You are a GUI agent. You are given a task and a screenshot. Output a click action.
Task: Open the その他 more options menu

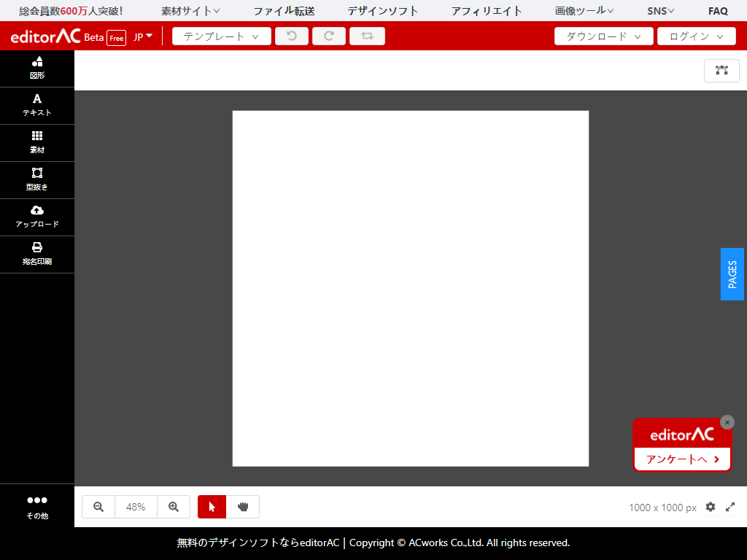point(37,507)
